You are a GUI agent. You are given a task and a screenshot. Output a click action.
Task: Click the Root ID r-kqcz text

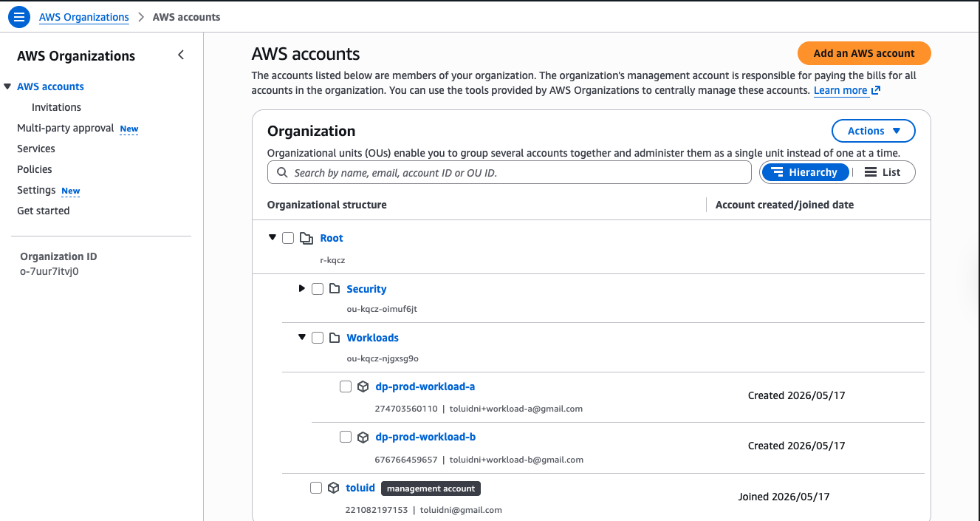[333, 260]
